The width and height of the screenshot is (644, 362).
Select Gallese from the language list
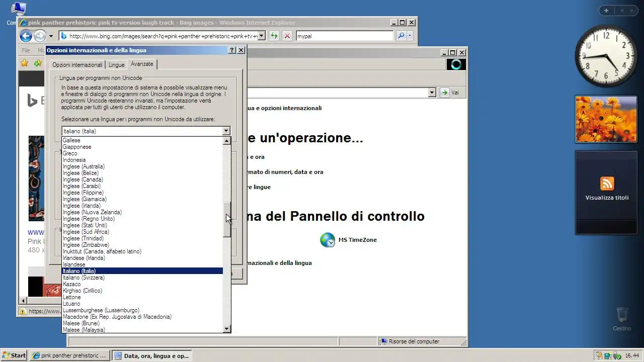142,140
